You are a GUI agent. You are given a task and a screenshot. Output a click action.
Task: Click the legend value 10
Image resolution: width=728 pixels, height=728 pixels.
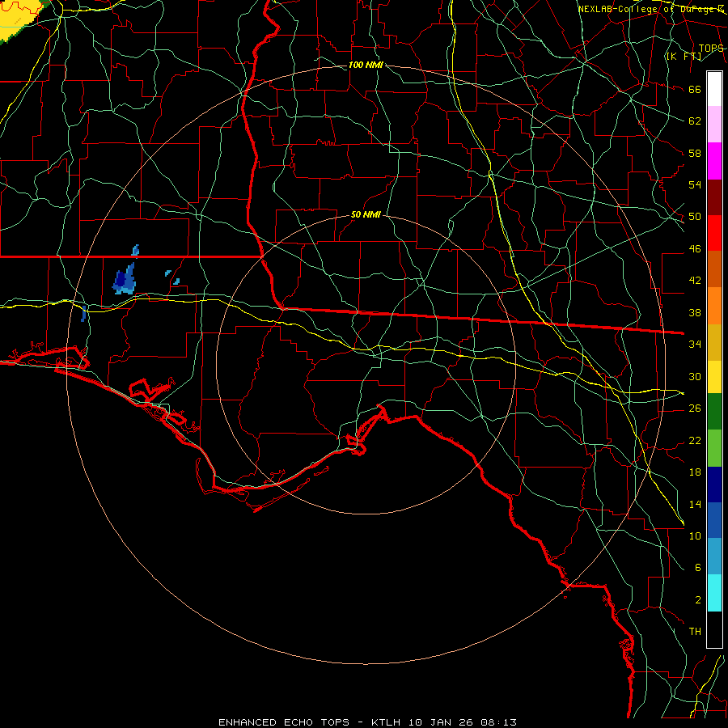click(x=695, y=535)
